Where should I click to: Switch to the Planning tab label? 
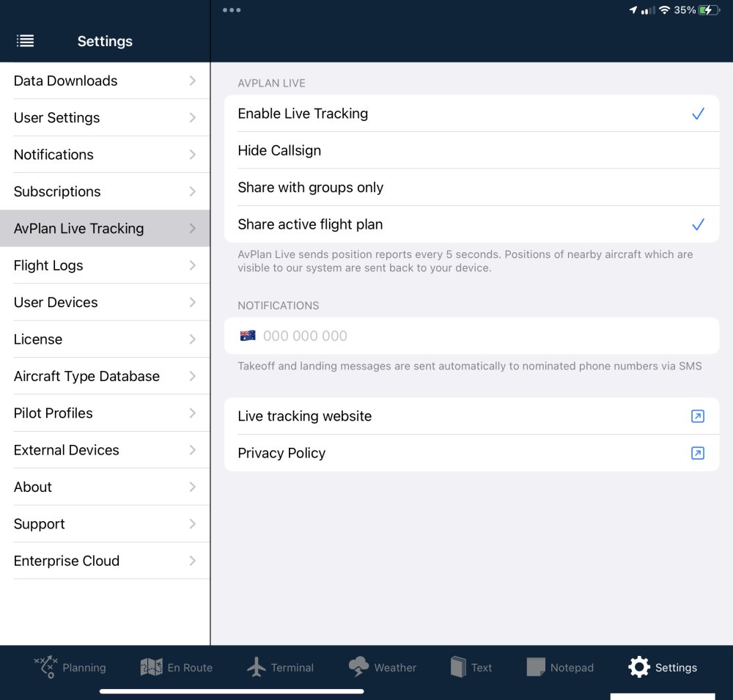point(84,668)
